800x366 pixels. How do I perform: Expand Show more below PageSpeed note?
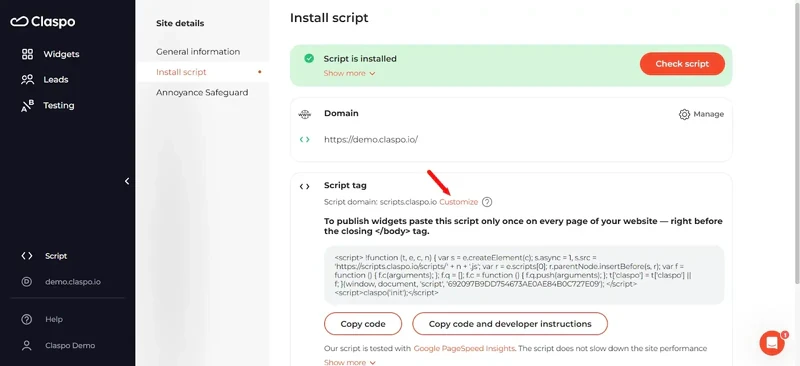(x=349, y=362)
